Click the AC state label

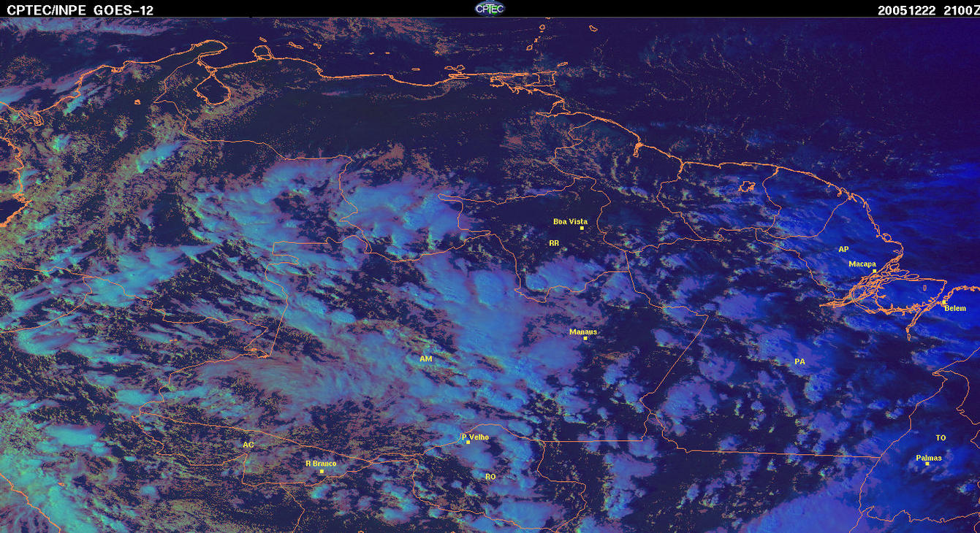point(248,444)
